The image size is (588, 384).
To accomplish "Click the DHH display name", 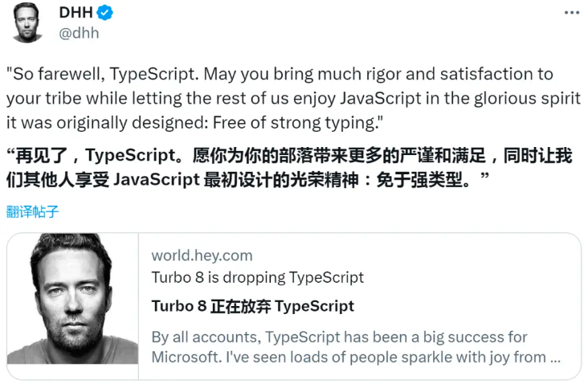I will 76,13.
